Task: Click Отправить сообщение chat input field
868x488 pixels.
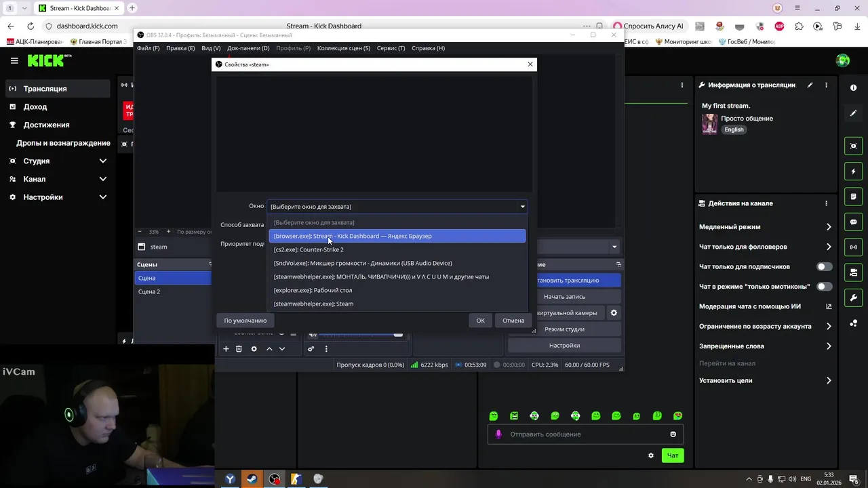Action: coord(585,434)
